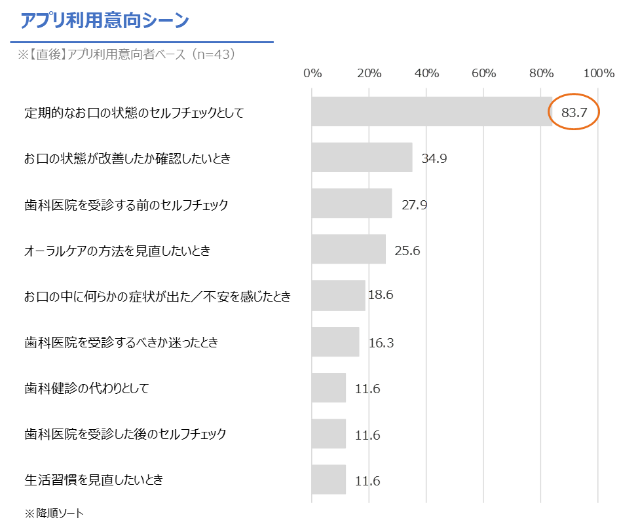The image size is (621, 526).
Task: Select the 18.6 bar for お口の中に何らかの症状
Action: pos(338,295)
